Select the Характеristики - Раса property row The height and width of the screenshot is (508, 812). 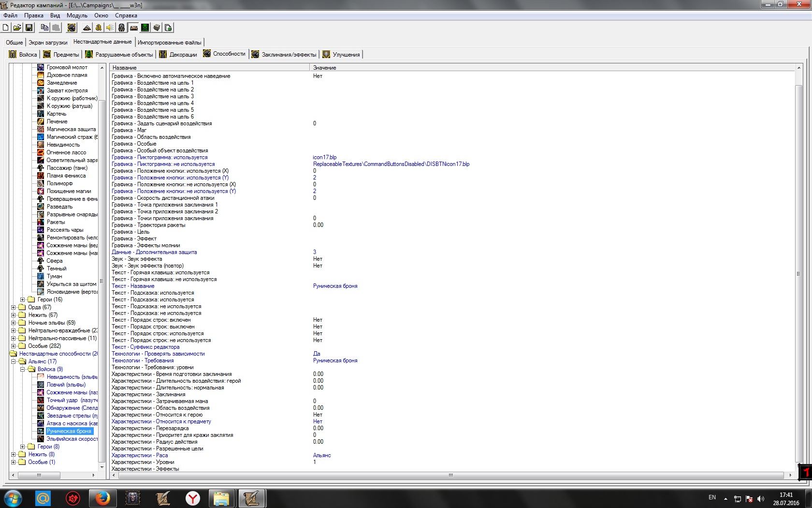tap(452, 455)
